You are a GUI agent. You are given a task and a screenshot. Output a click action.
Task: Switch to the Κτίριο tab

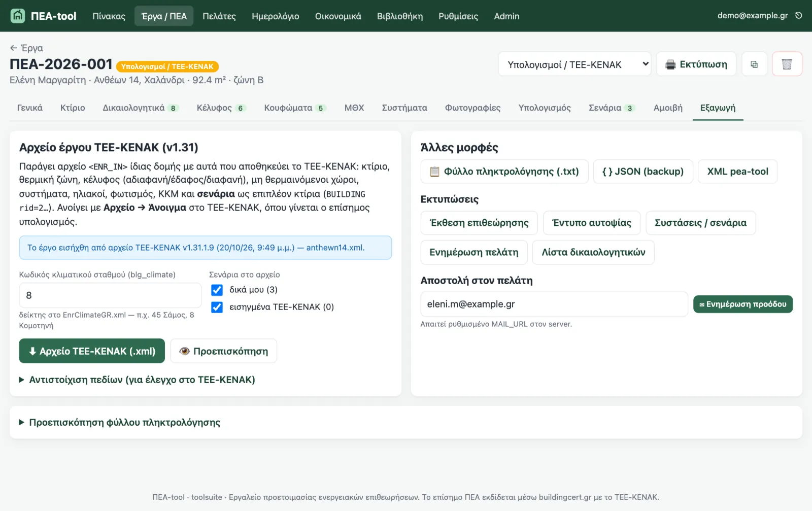tap(73, 108)
